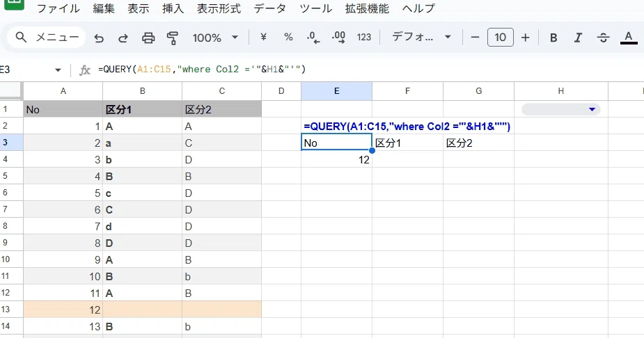
Task: Toggle italic formatting
Action: coord(578,38)
